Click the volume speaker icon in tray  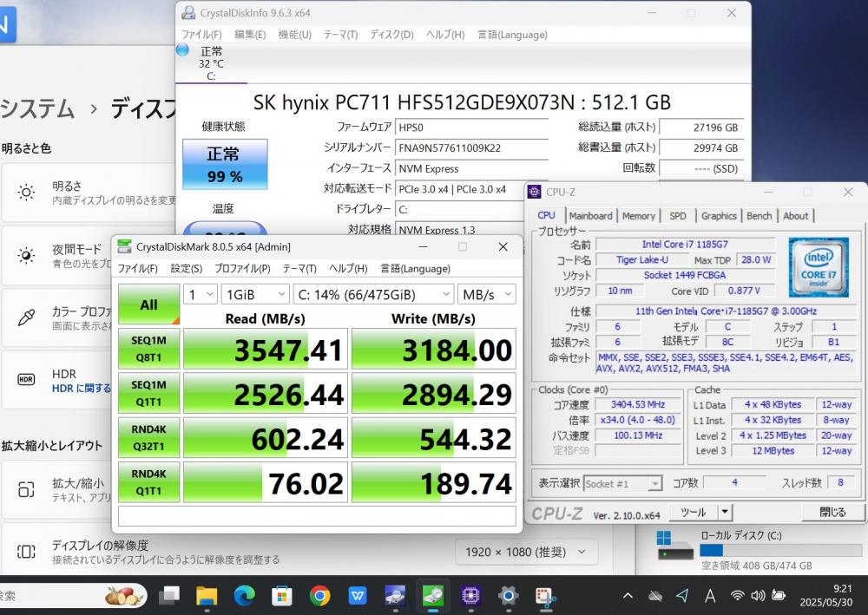[x=757, y=596]
